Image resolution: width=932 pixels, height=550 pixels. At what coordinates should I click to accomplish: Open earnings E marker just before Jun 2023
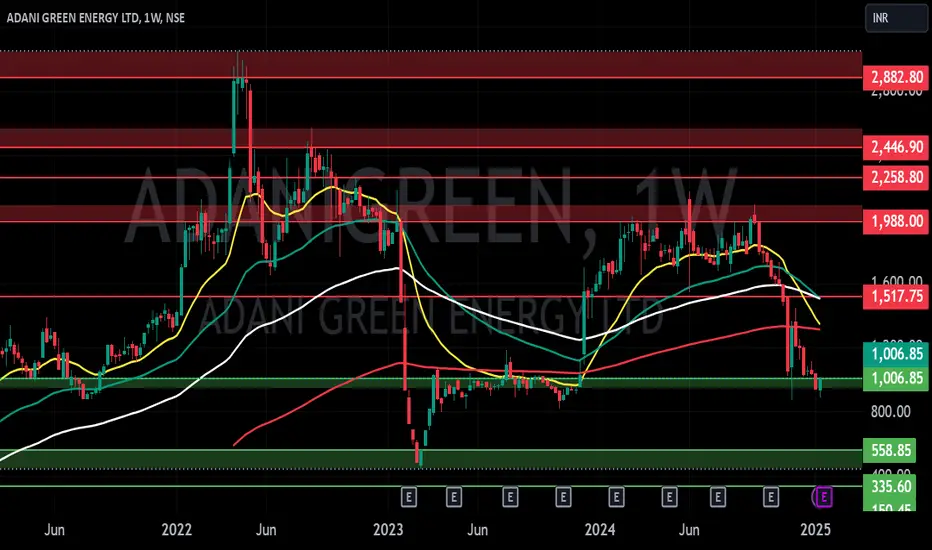pyautogui.click(x=454, y=496)
